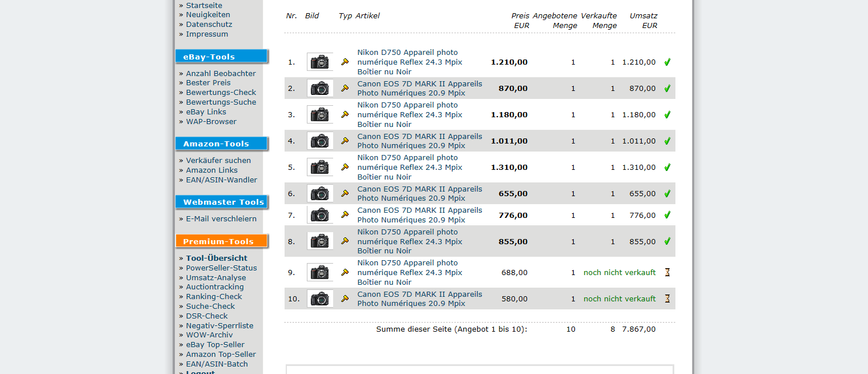
Task: Open Canon EOS 7D listing in row 7
Action: [x=419, y=214]
